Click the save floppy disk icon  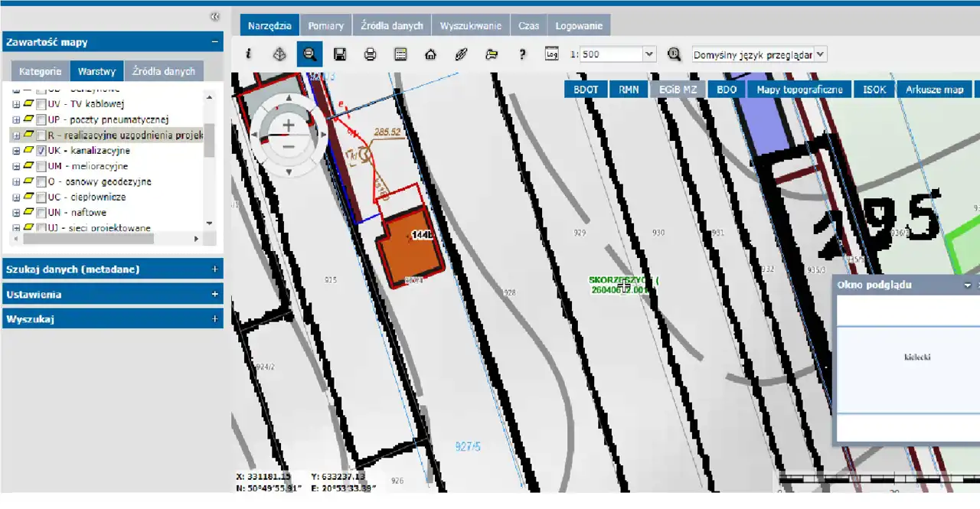pyautogui.click(x=340, y=54)
